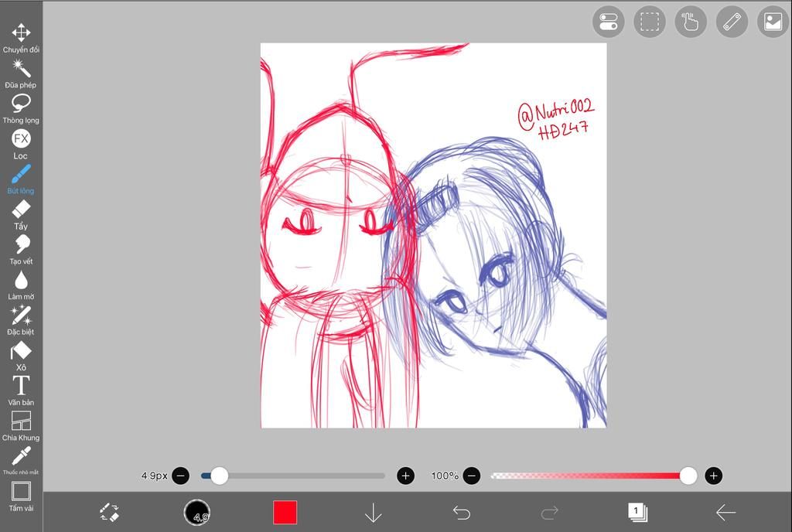
Task: Collapse toolbar with down arrow
Action: click(x=374, y=512)
